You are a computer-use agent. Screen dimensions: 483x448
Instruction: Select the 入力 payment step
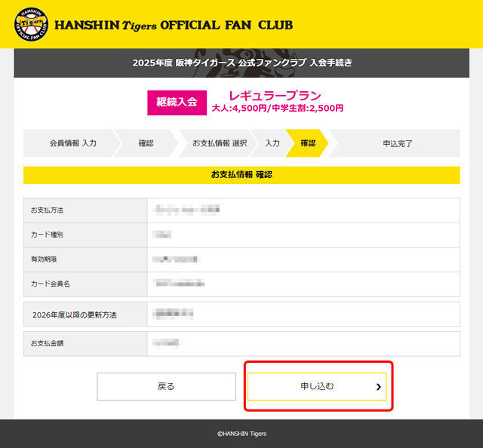pos(272,143)
